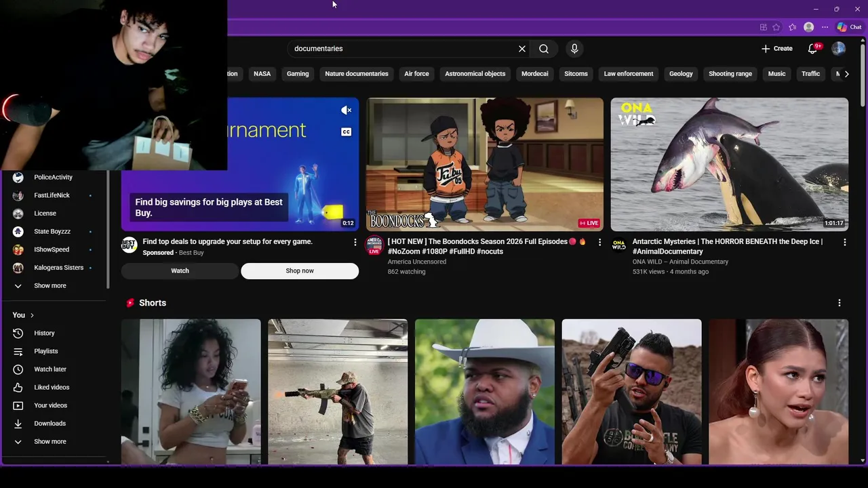The width and height of the screenshot is (868, 488).
Task: Click the magnifying glass search button
Action: (x=544, y=49)
